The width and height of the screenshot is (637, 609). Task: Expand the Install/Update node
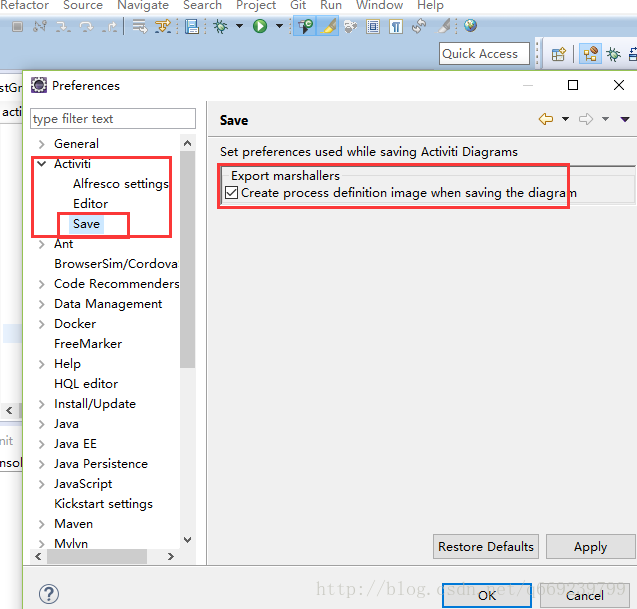point(41,404)
